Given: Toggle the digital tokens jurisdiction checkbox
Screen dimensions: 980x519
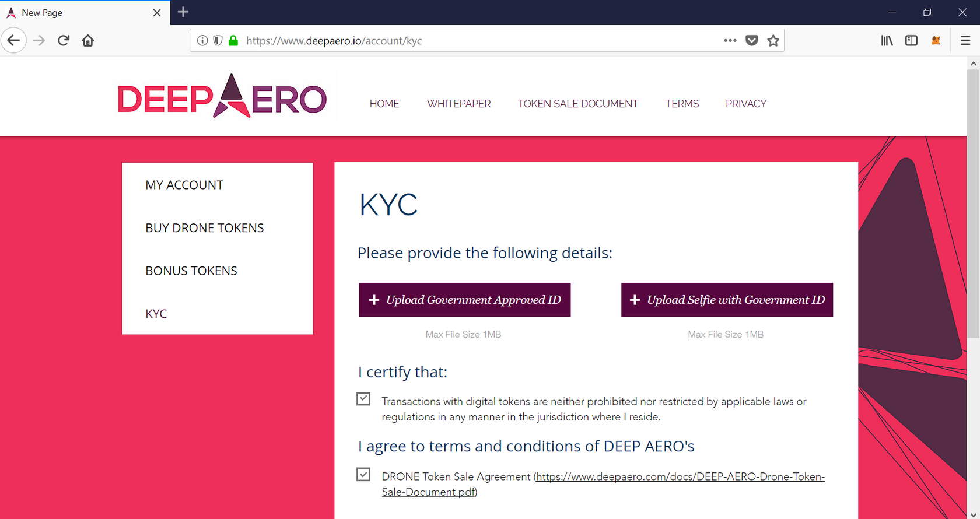Looking at the screenshot, I should (363, 399).
